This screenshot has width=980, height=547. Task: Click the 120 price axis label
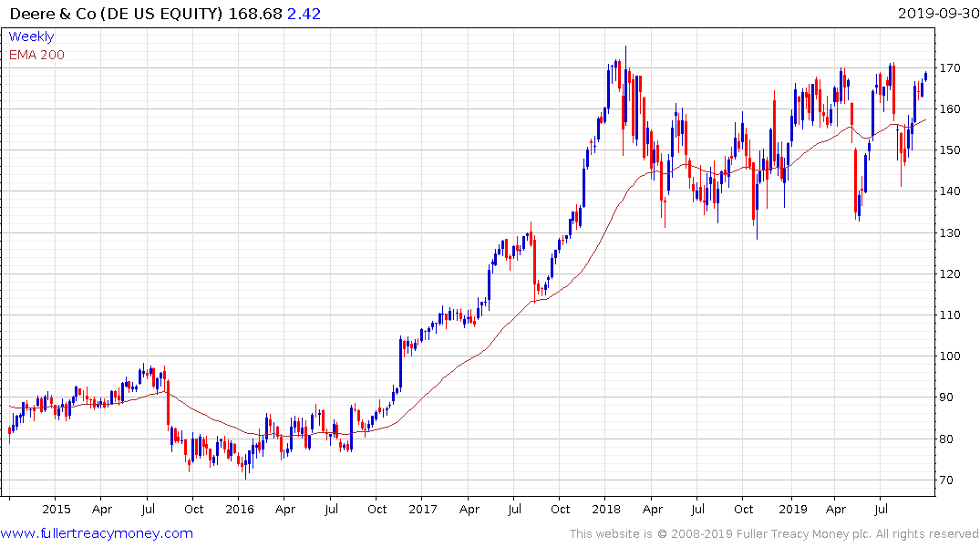tap(949, 273)
